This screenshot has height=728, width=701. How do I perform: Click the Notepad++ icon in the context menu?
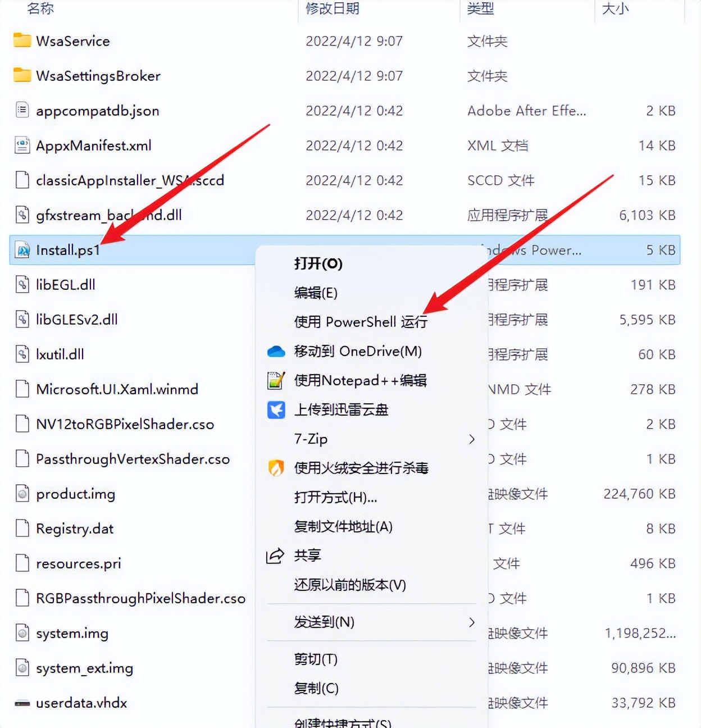[x=275, y=380]
